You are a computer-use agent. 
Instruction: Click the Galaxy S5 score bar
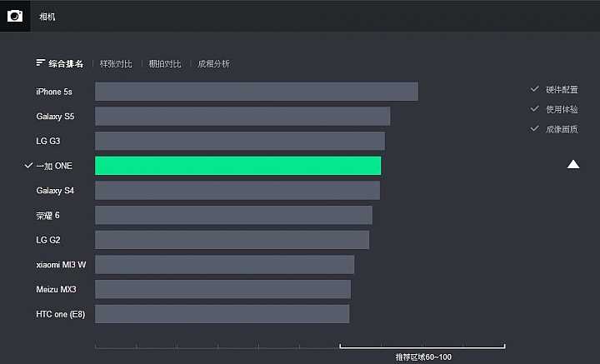click(242, 117)
